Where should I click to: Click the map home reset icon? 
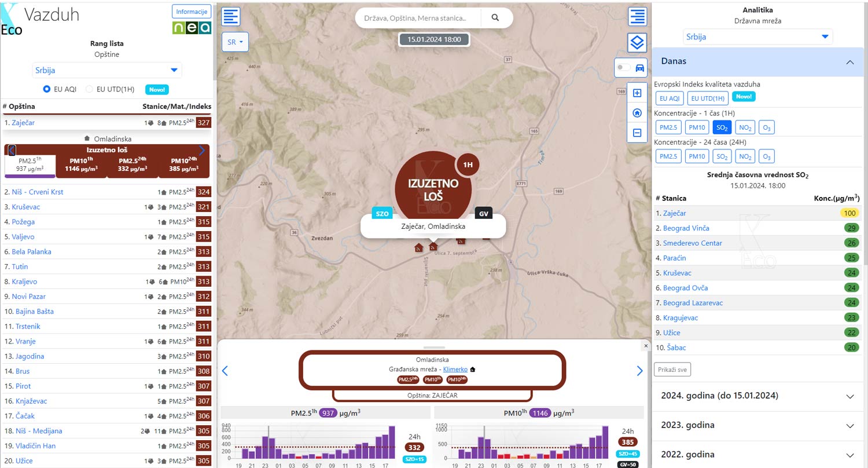pos(637,113)
